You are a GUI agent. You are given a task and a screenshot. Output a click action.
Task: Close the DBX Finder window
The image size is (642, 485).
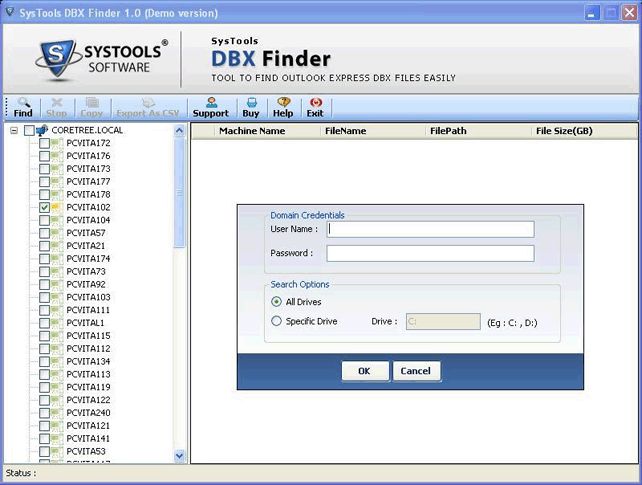tap(629, 13)
